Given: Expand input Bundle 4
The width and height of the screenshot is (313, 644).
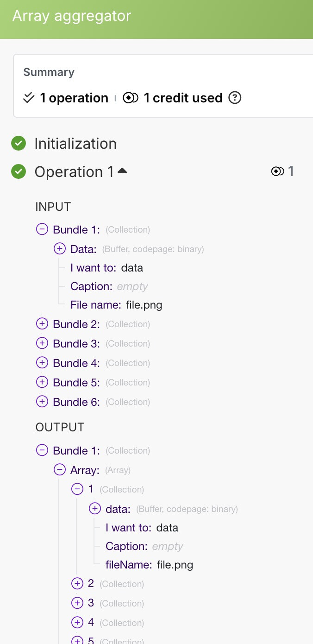Looking at the screenshot, I should point(42,363).
